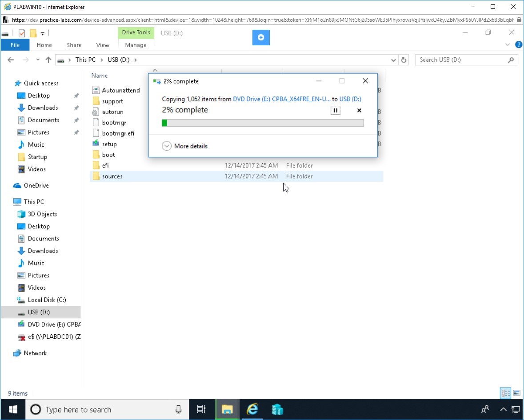Screen dimensions: 524x420
Task: Select the efi folder icon
Action: click(96, 165)
